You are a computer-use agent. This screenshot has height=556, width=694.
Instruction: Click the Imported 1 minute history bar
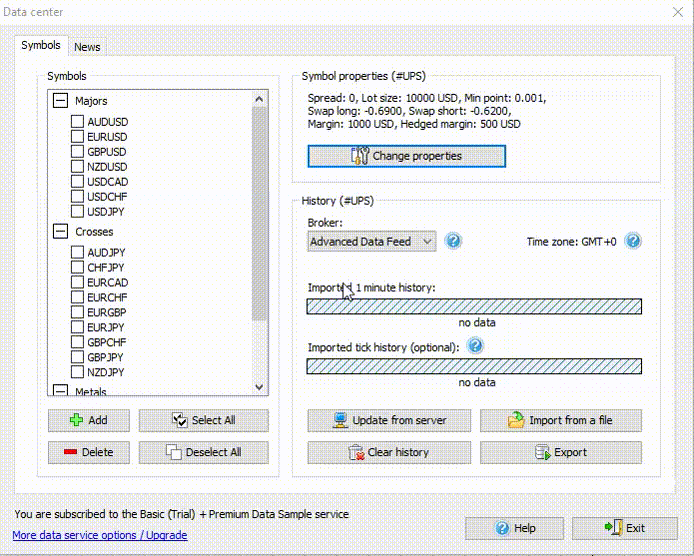[474, 306]
